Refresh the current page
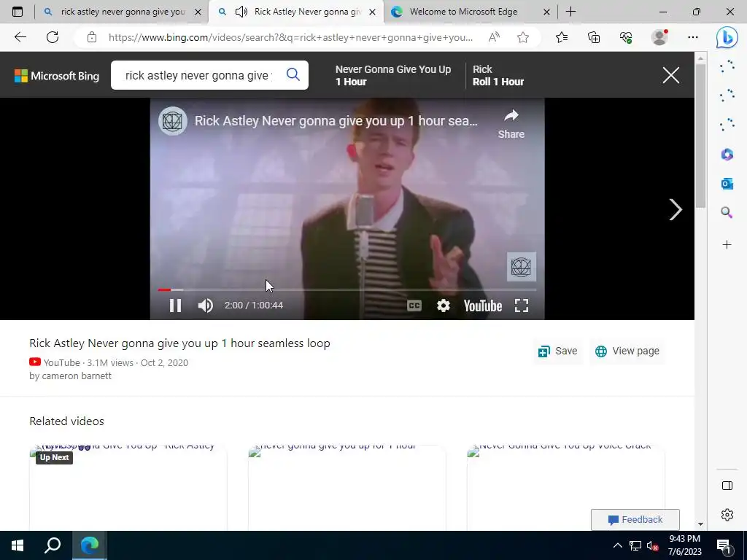 click(x=53, y=37)
